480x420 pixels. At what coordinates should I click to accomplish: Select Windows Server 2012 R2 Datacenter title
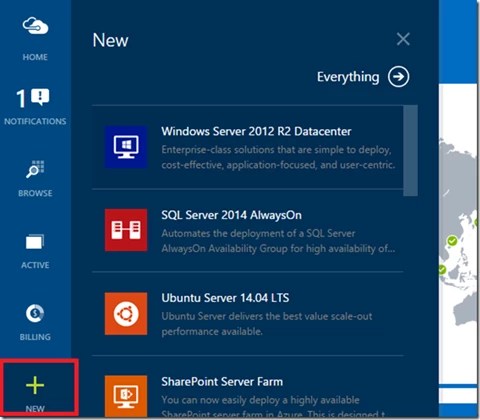[256, 131]
